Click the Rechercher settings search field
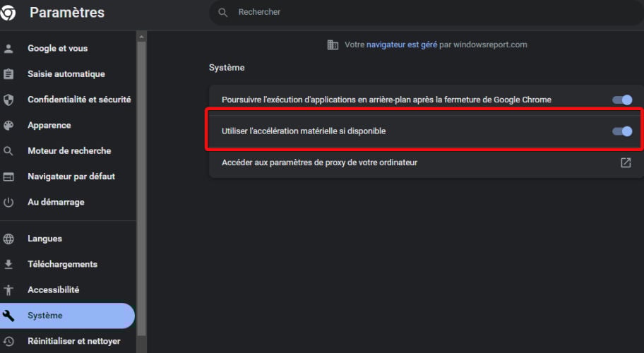Viewport: 644px width, 353px height. (x=427, y=12)
